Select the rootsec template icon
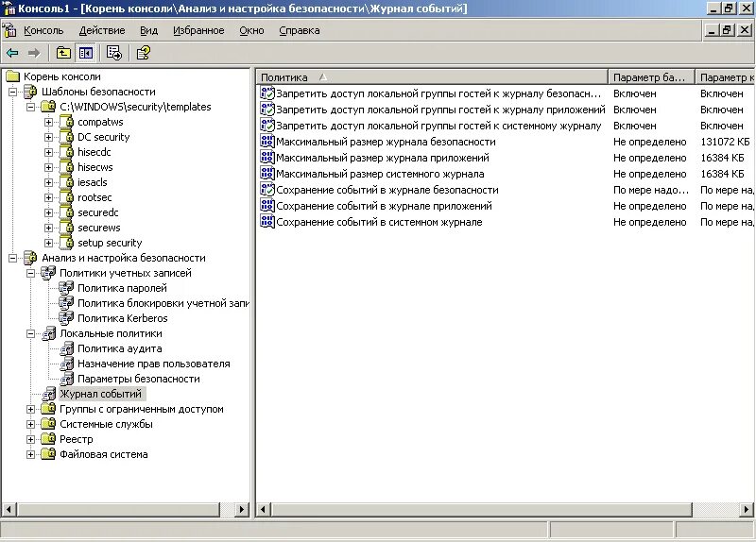Viewport: 756px width, 542px height. pos(66,197)
